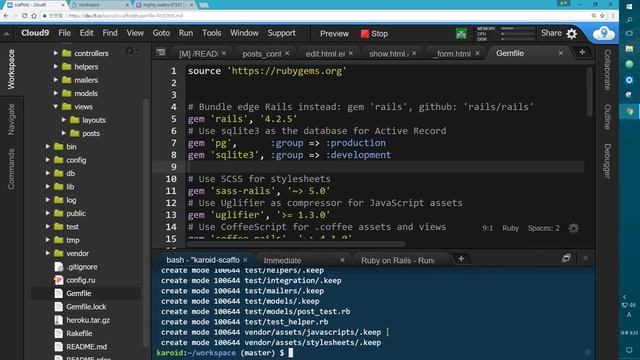
Task: Open the Tools menu
Action: click(211, 33)
